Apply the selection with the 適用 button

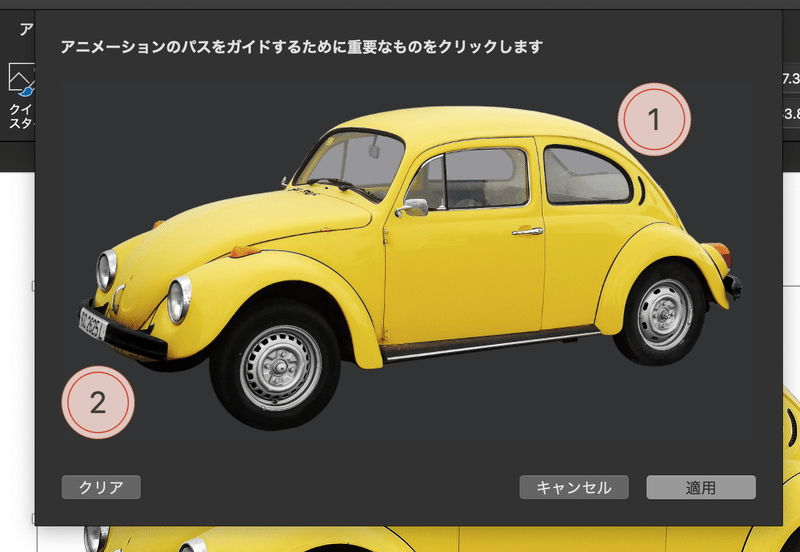(701, 487)
